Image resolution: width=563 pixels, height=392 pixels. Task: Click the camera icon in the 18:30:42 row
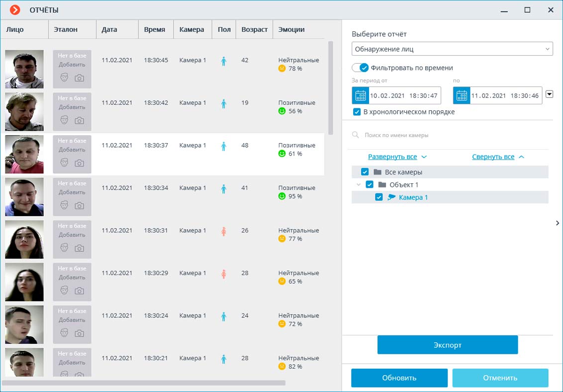[80, 120]
